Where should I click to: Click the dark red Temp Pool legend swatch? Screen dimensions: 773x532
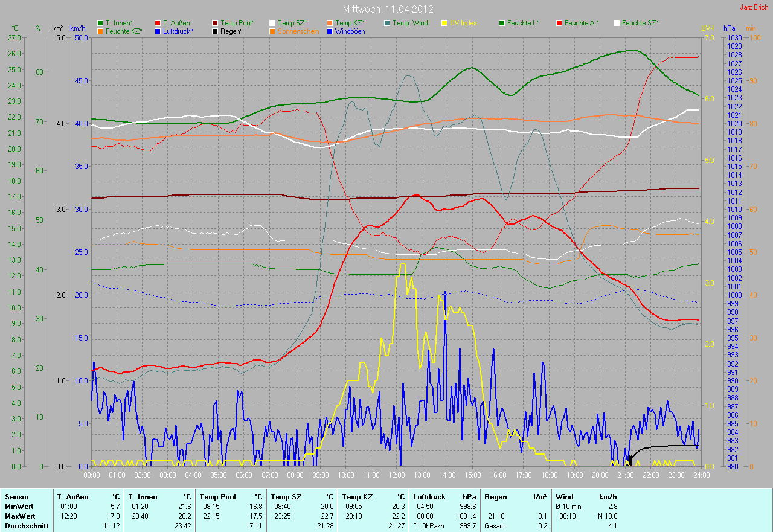click(x=215, y=23)
